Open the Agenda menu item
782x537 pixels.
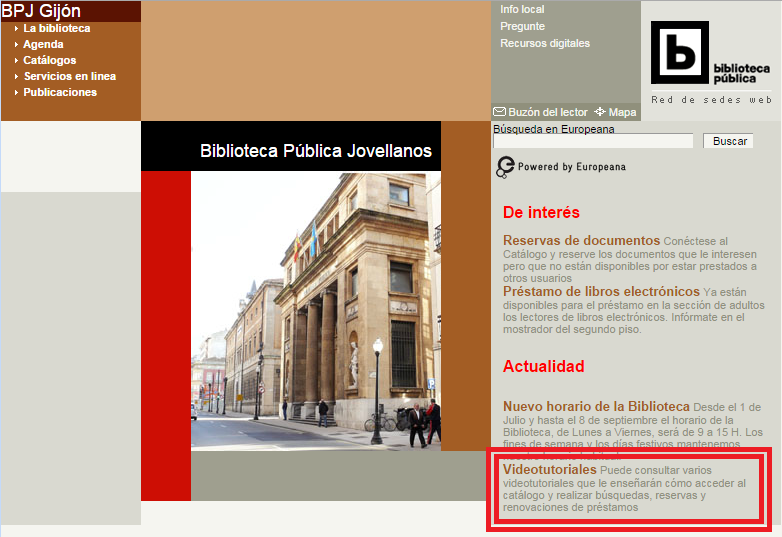point(43,45)
